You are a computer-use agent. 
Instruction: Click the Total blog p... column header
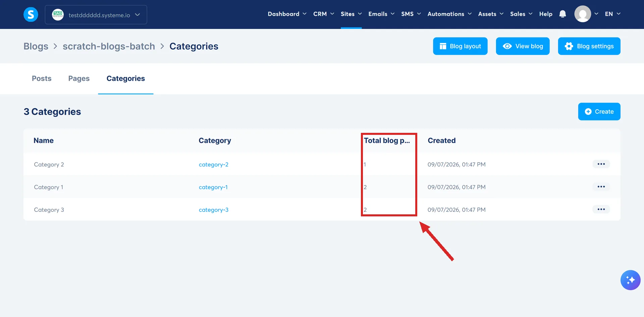click(x=387, y=141)
